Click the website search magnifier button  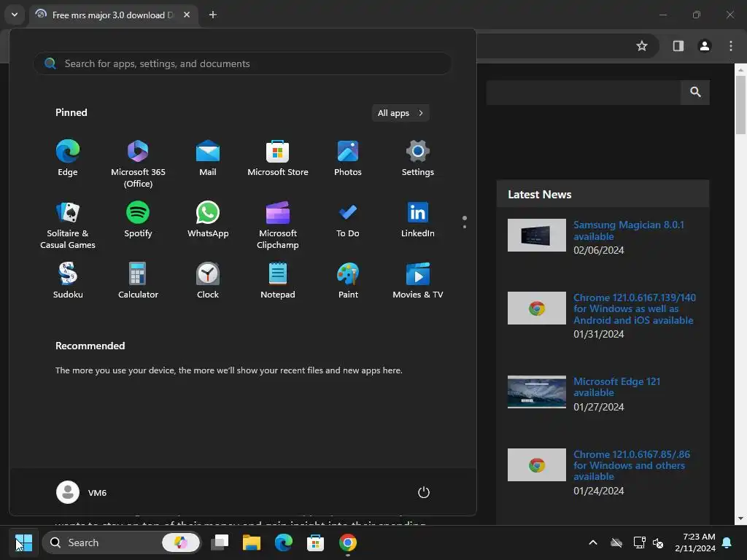(695, 92)
